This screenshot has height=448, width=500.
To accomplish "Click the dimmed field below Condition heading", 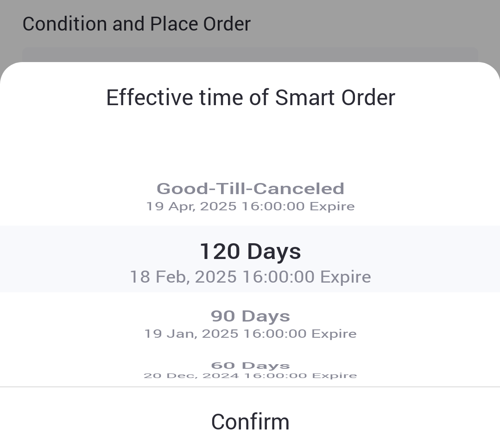I will (250, 54).
